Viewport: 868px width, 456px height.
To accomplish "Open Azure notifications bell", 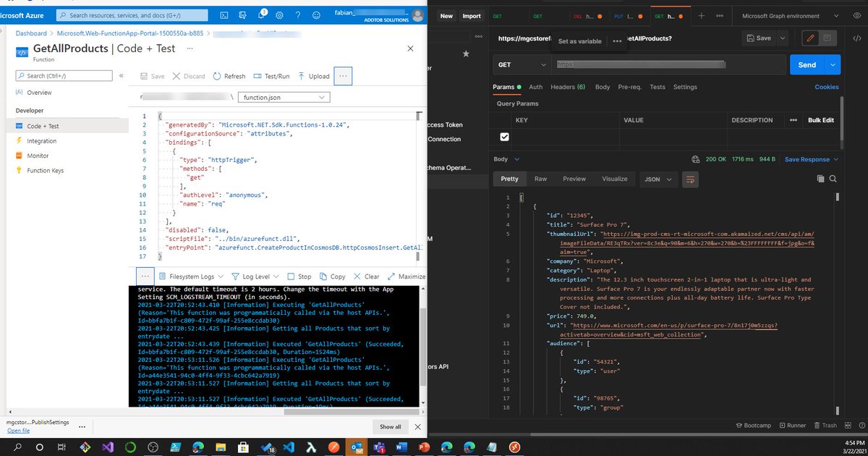I will click(x=261, y=14).
